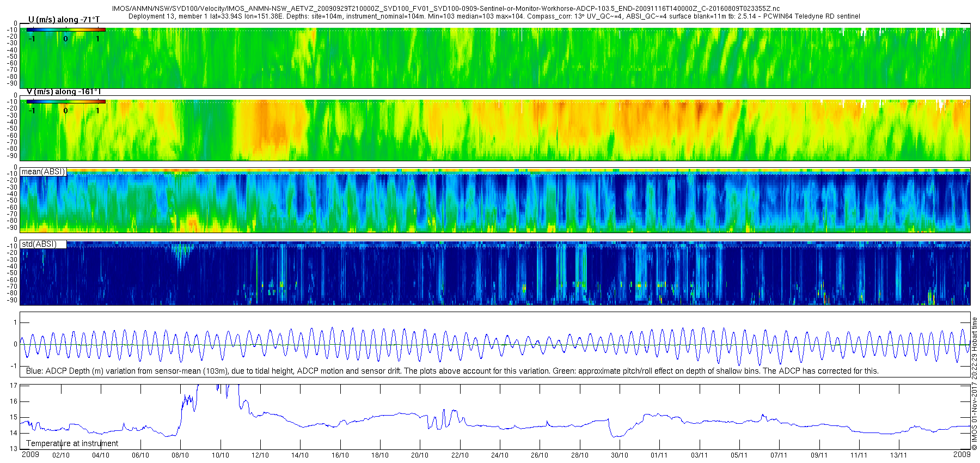Click the '03/11' date tick label
980x463 pixels.
[700, 455]
